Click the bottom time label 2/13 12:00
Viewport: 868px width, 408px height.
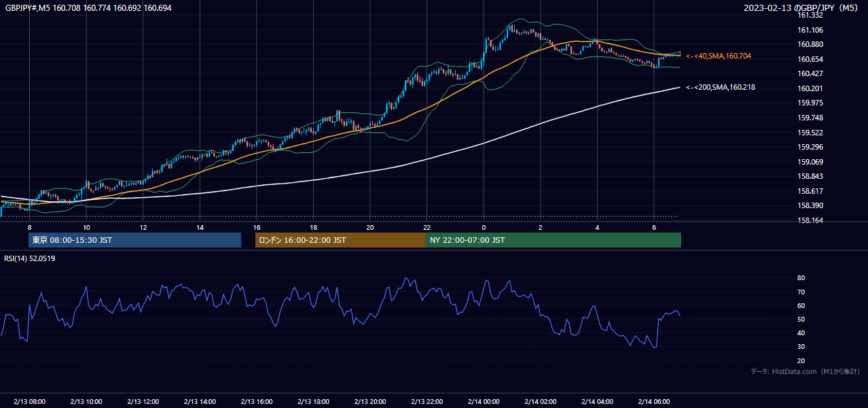point(143,402)
